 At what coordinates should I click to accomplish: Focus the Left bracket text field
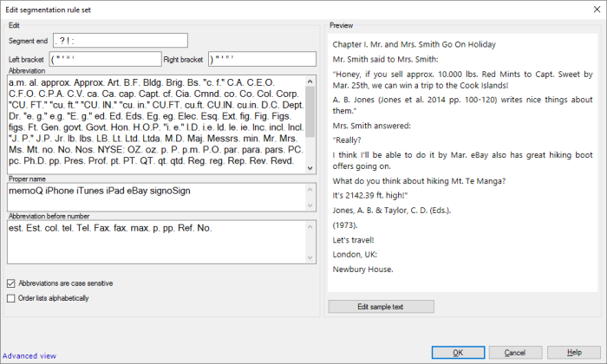click(x=105, y=60)
